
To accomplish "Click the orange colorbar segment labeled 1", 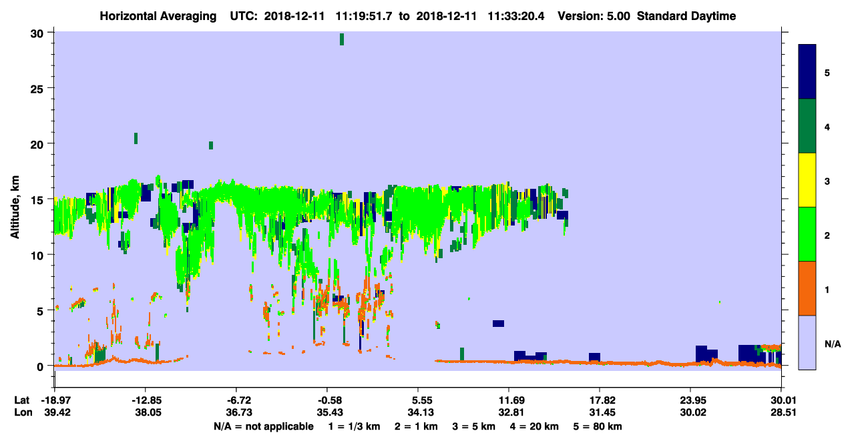I will click(807, 288).
